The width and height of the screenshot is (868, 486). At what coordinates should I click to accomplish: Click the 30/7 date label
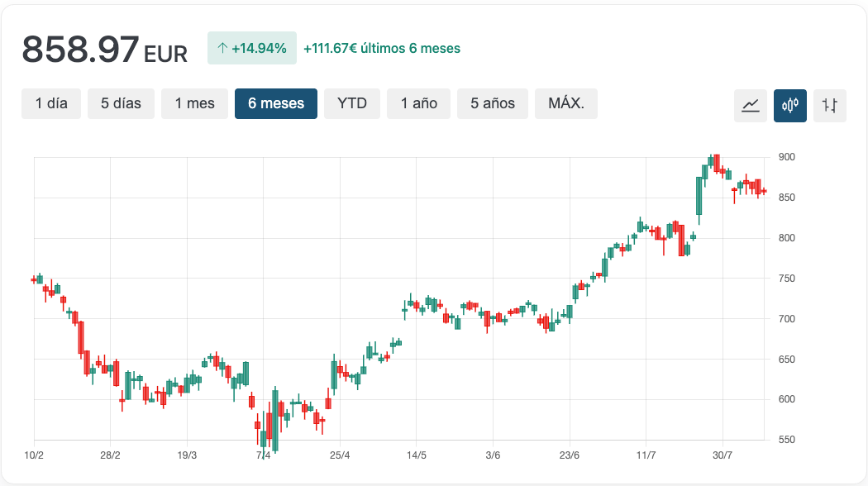tap(722, 455)
